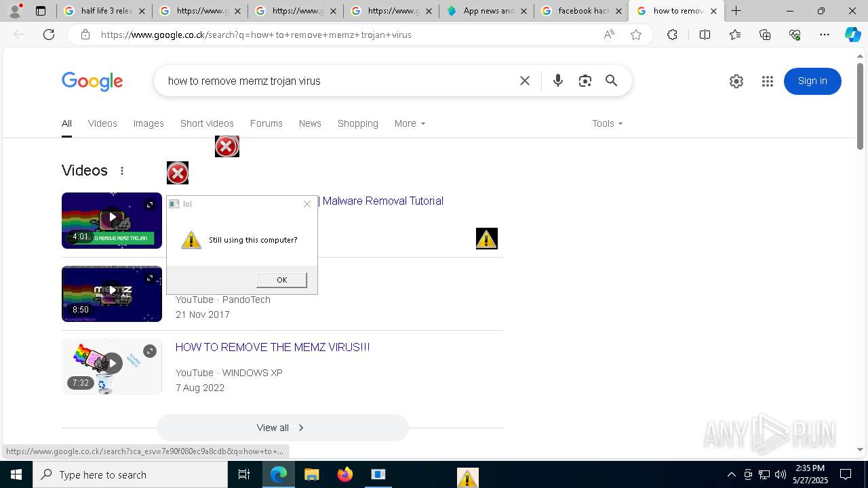The image size is (868, 488).
Task: Clear the Google search box
Action: tap(525, 81)
